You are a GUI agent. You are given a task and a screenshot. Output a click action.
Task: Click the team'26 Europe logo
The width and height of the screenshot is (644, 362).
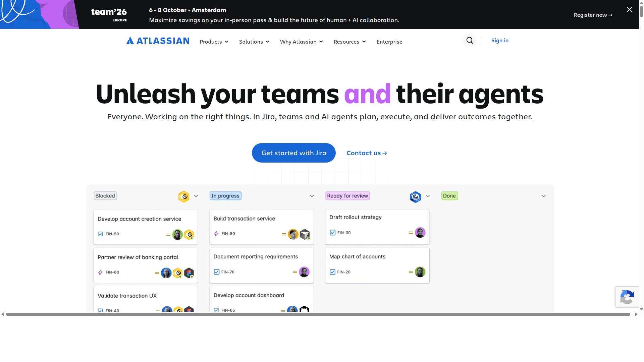pyautogui.click(x=109, y=14)
